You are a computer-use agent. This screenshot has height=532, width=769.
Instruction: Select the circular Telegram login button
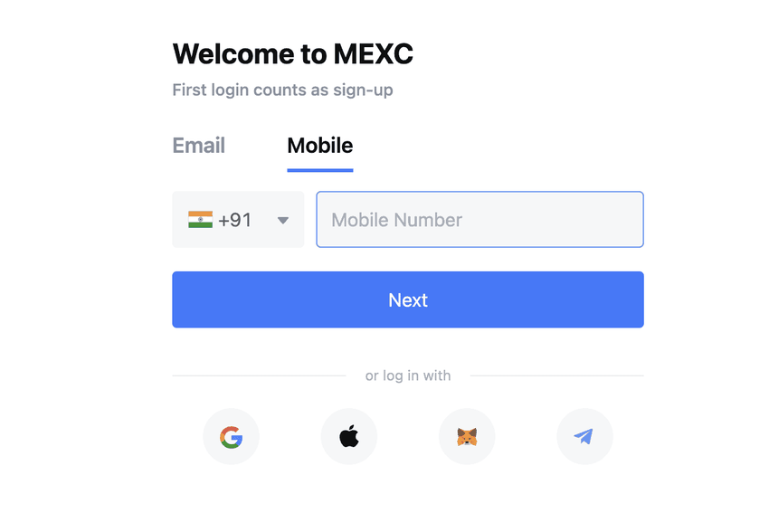coord(584,436)
